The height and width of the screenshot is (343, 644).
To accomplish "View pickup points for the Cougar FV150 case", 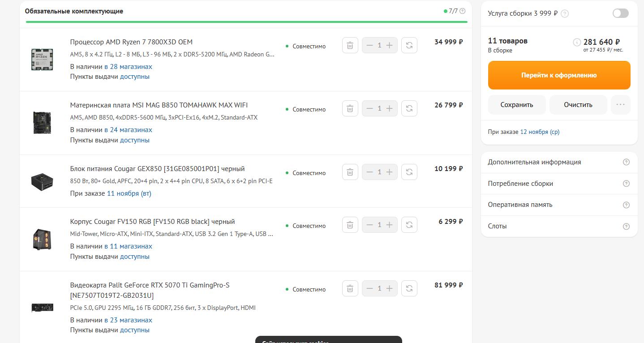I will tap(135, 257).
